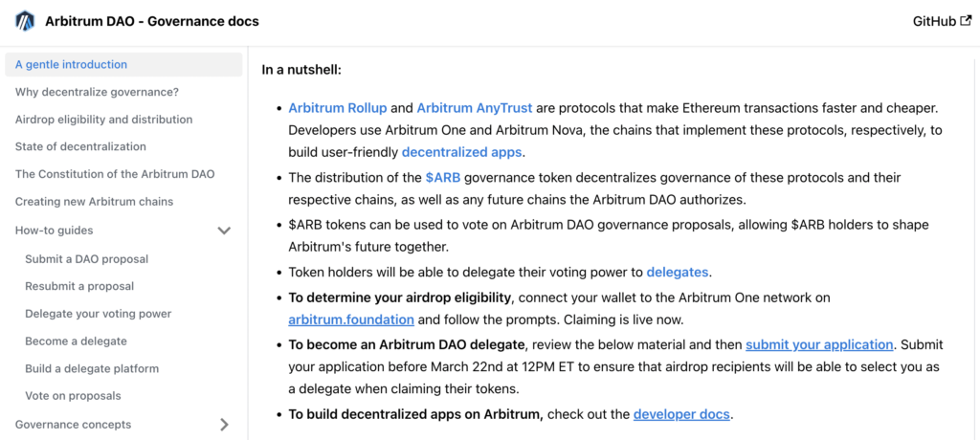Open the arbitrum.foundation link

point(351,319)
